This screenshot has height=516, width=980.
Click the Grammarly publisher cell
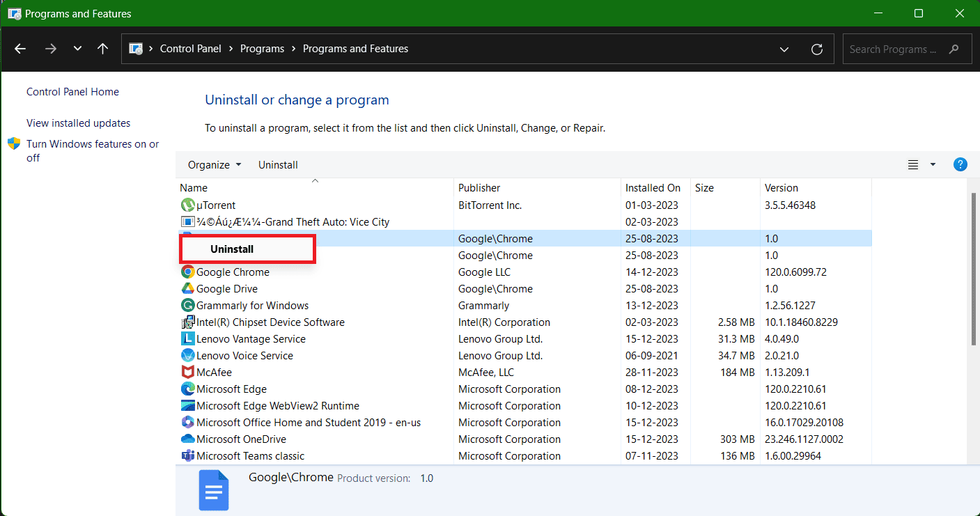tap(484, 306)
